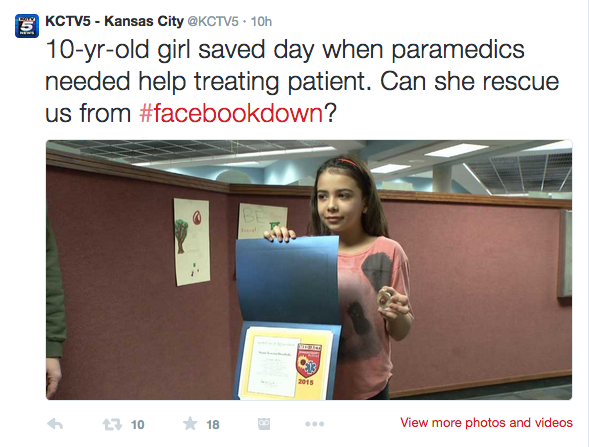Open the three-dot more options menu

click(x=315, y=424)
